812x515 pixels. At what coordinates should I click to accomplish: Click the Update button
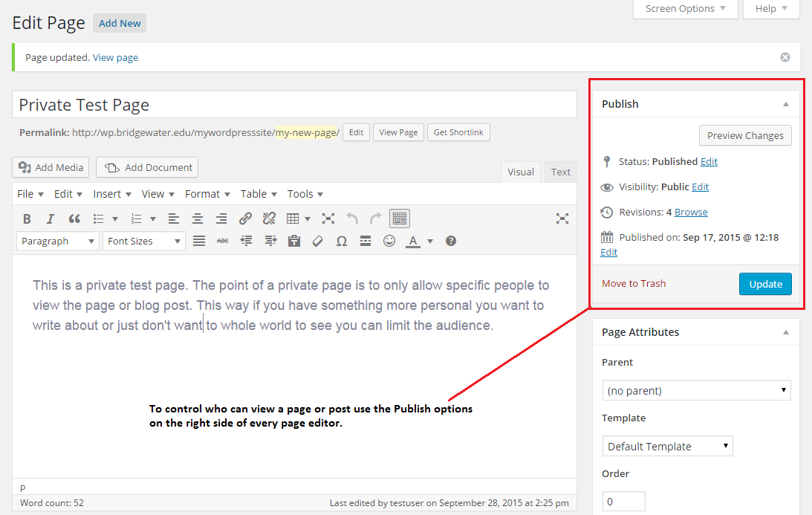765,284
